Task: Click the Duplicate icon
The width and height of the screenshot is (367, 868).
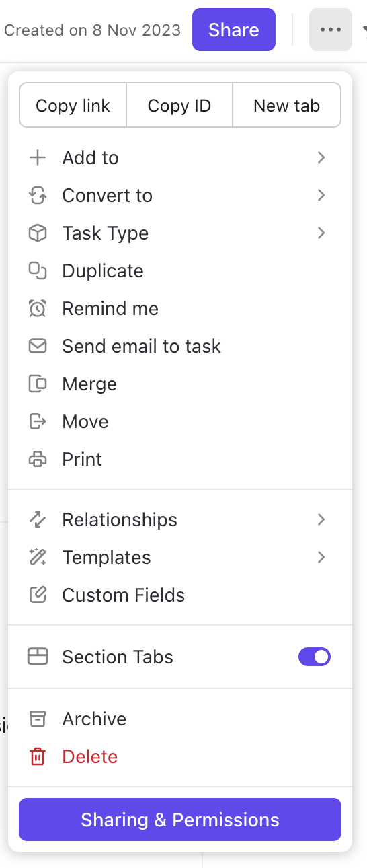Action: [38, 271]
